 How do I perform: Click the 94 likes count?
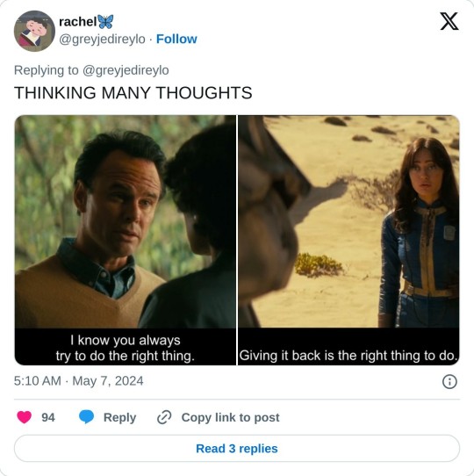pyautogui.click(x=48, y=417)
